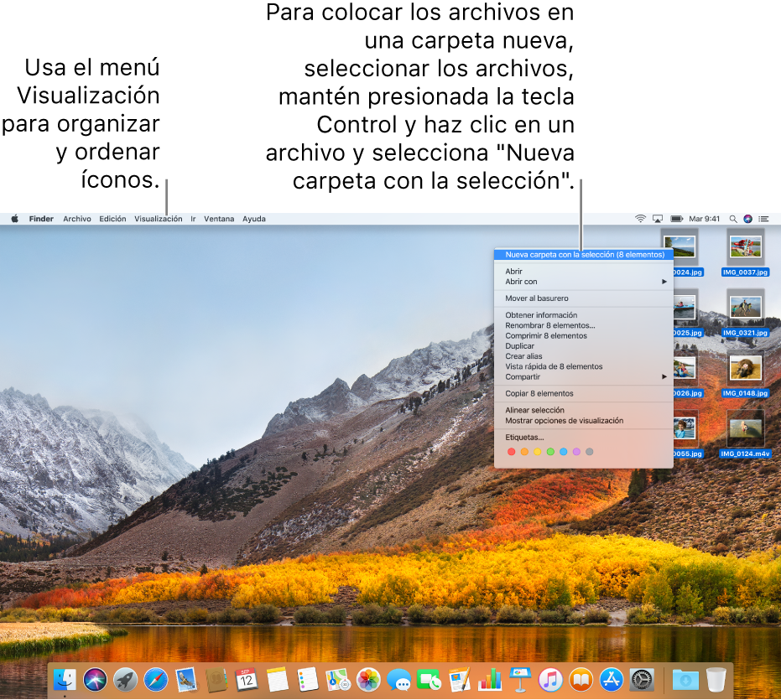Choose Obtener información
This screenshot has width=781, height=700.
point(584,315)
